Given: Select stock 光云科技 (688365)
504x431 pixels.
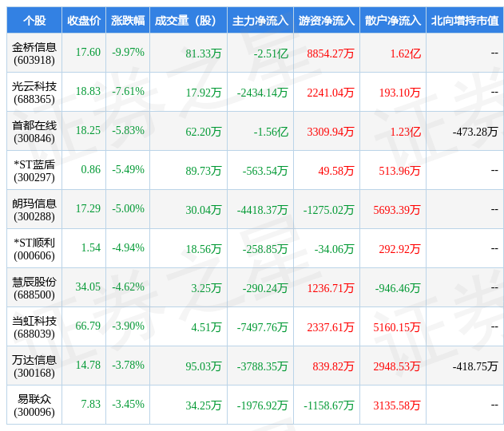Looking at the screenshot, I should coord(34,93).
